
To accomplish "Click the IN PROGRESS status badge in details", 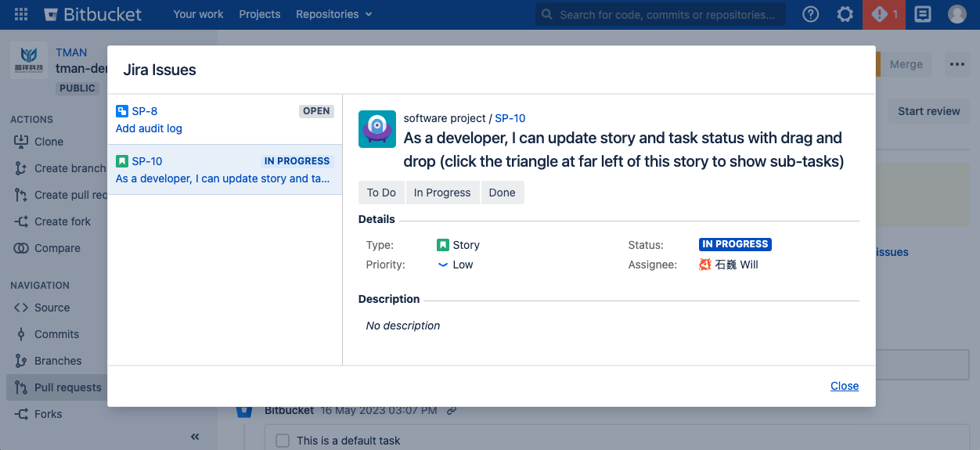I will 735,244.
